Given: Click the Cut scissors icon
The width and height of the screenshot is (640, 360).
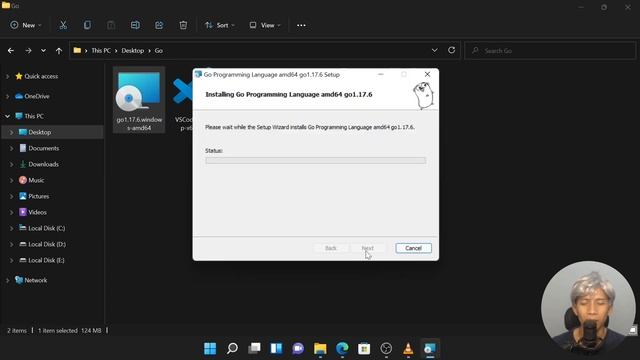Looking at the screenshot, I should [x=63, y=25].
